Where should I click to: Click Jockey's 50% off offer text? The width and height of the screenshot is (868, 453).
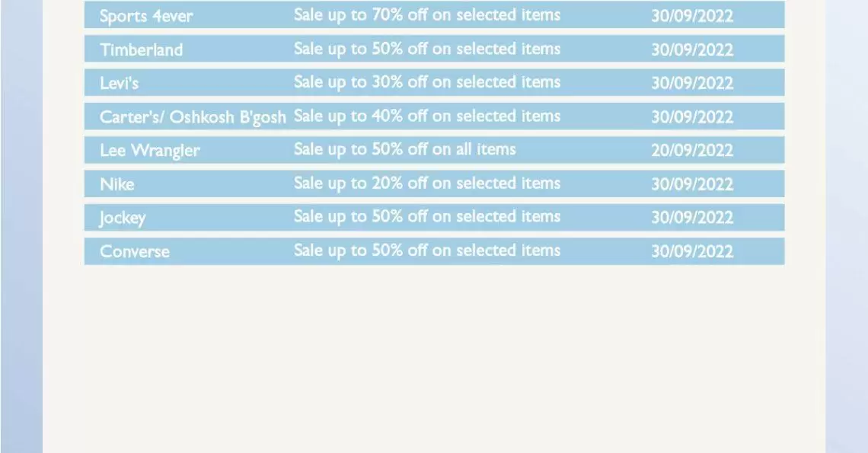pyautogui.click(x=427, y=216)
